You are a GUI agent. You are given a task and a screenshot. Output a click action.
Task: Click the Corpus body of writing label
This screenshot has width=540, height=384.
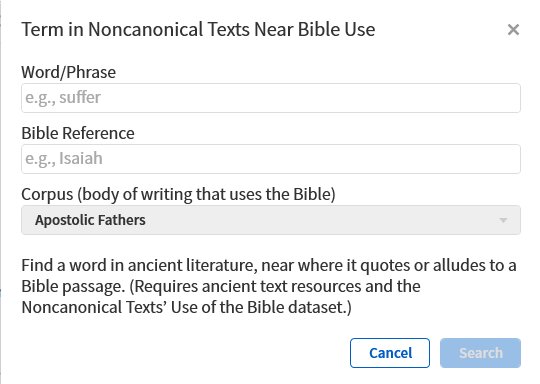tap(178, 194)
